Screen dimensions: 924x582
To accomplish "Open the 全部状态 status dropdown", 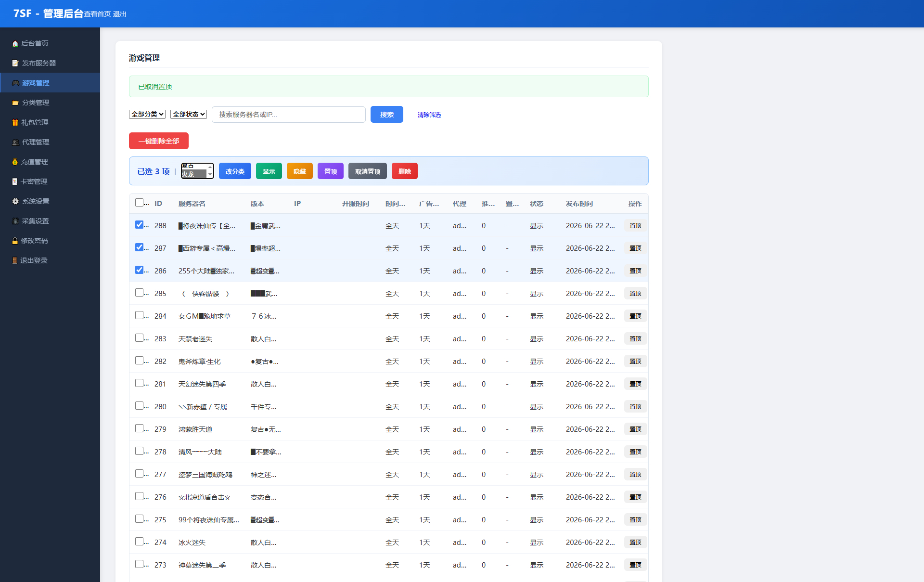I will [x=189, y=114].
